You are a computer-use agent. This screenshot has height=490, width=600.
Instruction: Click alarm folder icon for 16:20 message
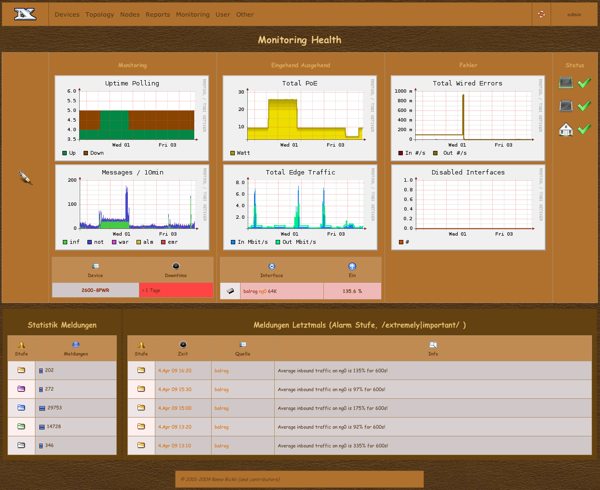141,370
